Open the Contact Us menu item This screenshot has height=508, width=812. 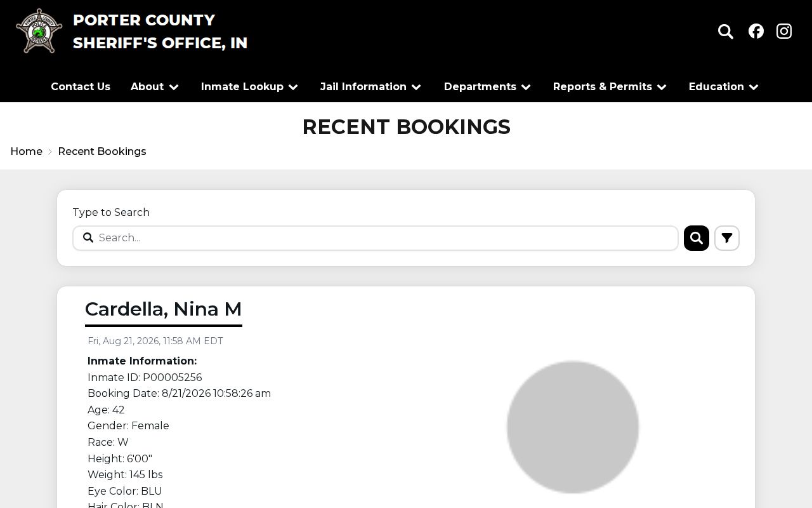tap(81, 86)
